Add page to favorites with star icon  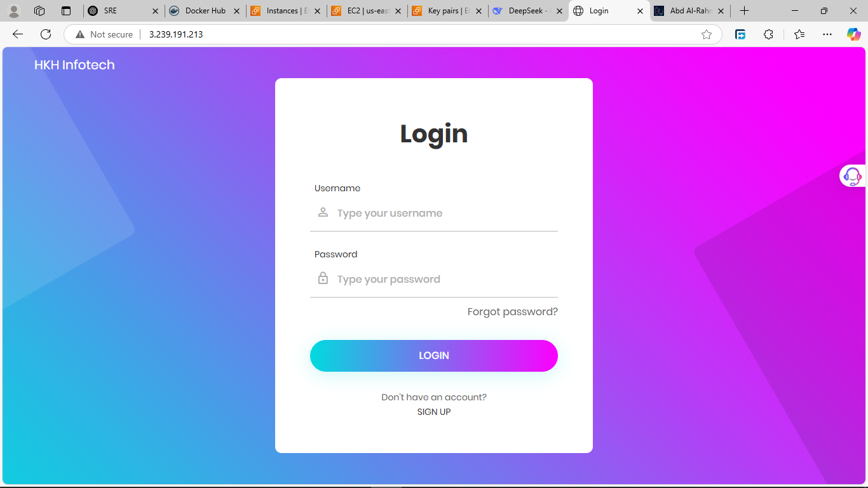707,34
